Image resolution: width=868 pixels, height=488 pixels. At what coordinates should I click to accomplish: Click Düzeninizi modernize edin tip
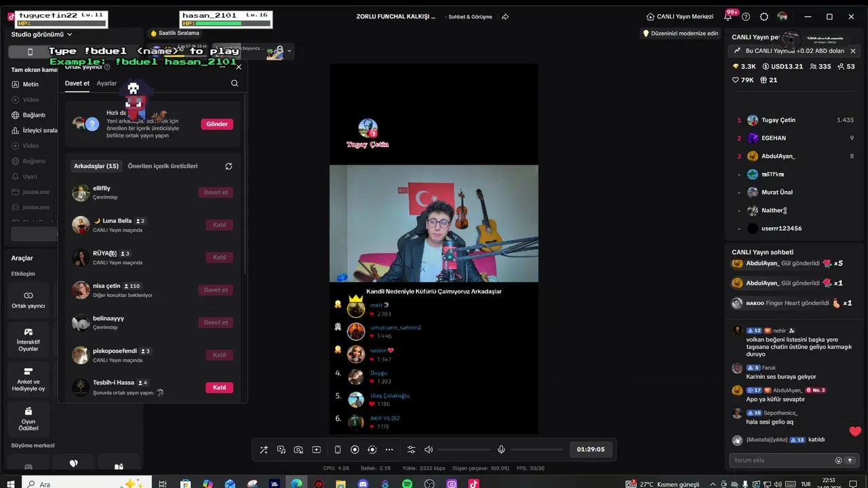(680, 33)
